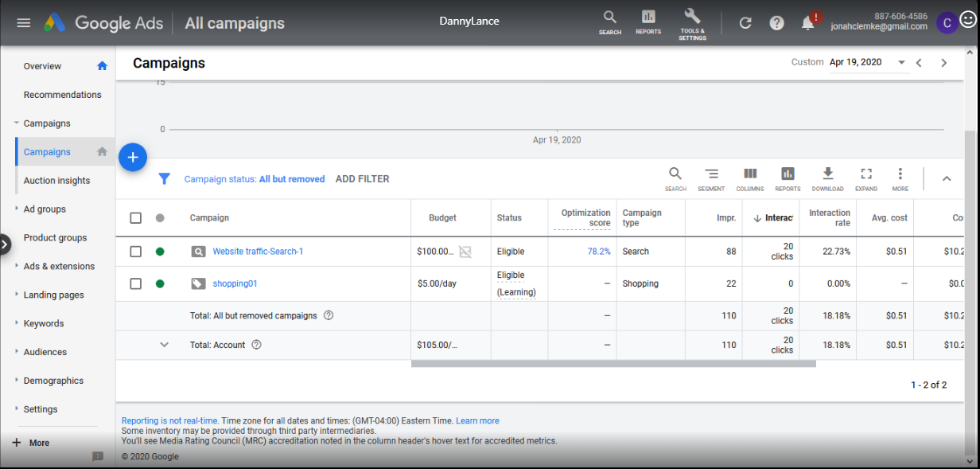The width and height of the screenshot is (980, 469).
Task: Select the Website traffic-Search-1 checkbox
Action: (x=136, y=252)
